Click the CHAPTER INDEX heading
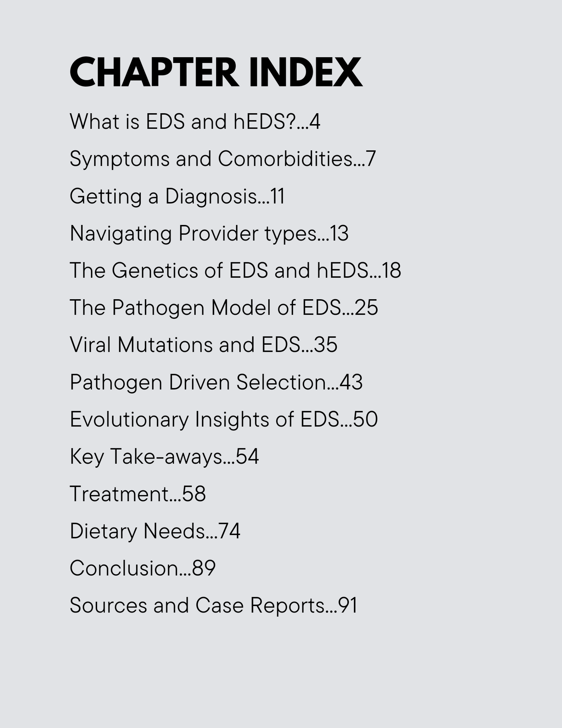The image size is (562, 728). (x=216, y=72)
